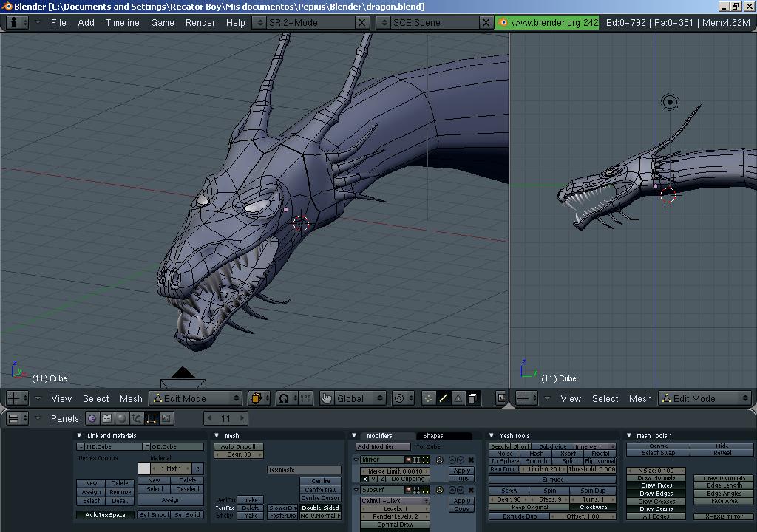Enable X-axis mirror toggle

724,516
